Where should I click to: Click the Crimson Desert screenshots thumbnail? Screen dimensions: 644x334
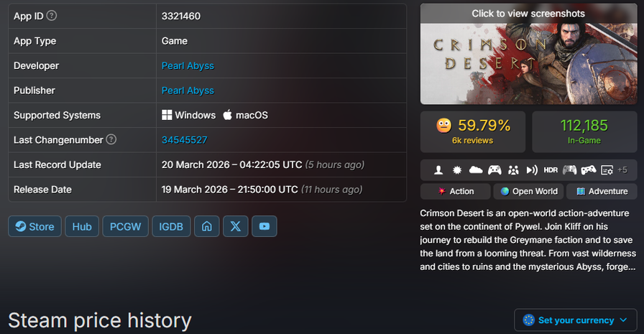click(528, 54)
